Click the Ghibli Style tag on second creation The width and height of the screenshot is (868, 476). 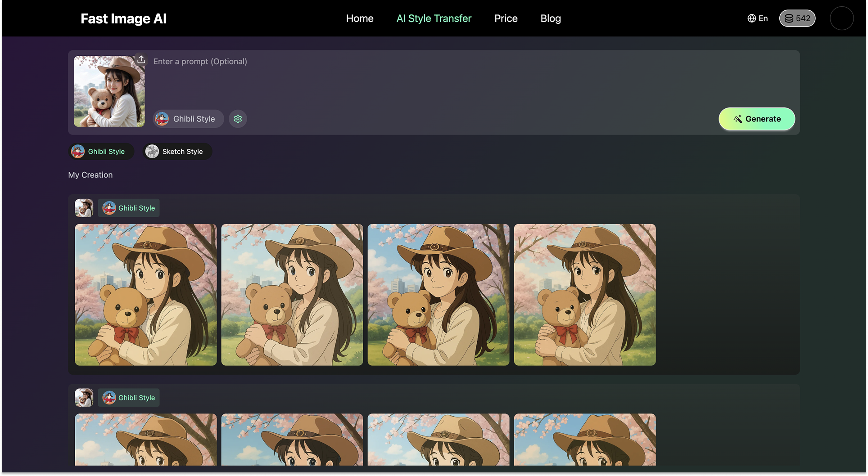pyautogui.click(x=129, y=398)
